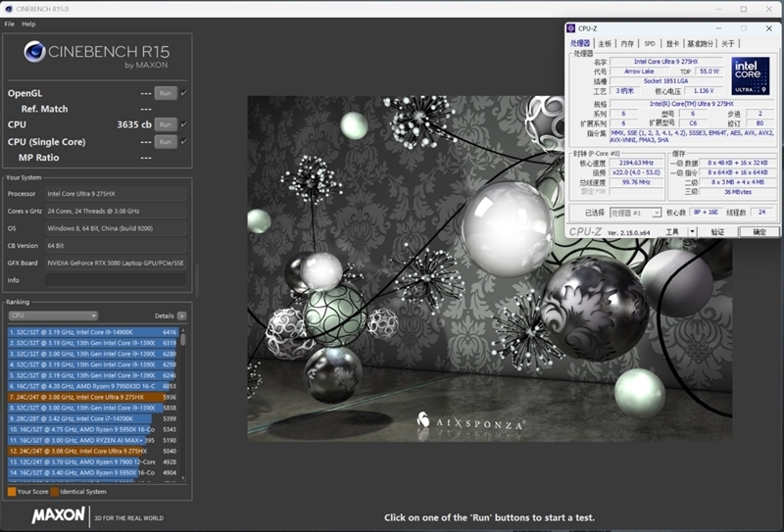Viewport: 784px width, 532px height.
Task: Open the File menu in Cinebench
Action: 10,24
